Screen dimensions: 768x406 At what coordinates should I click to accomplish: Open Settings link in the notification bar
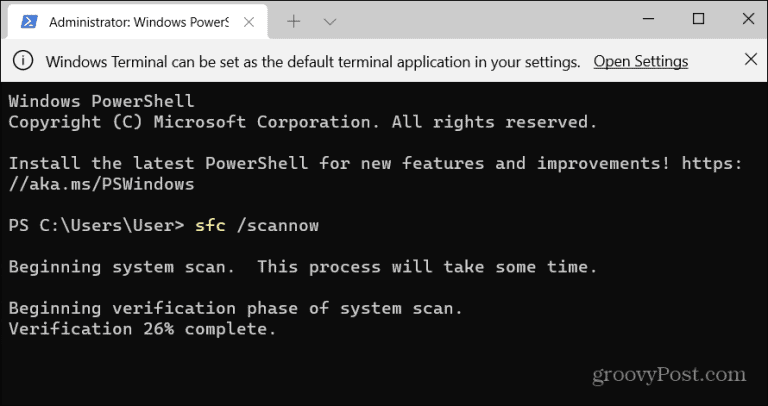(x=640, y=62)
